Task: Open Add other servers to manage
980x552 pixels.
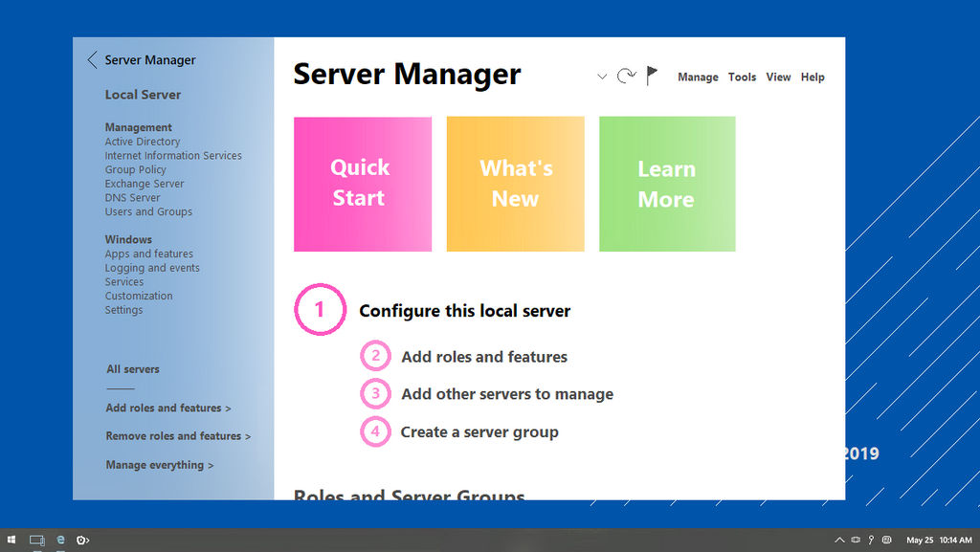Action: click(x=507, y=394)
